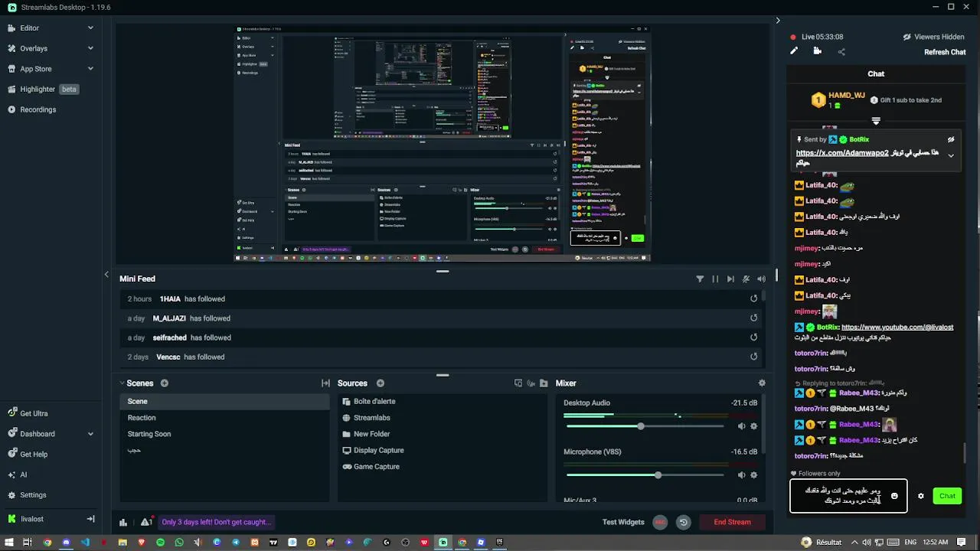Start recording with REC button

pyautogui.click(x=660, y=522)
